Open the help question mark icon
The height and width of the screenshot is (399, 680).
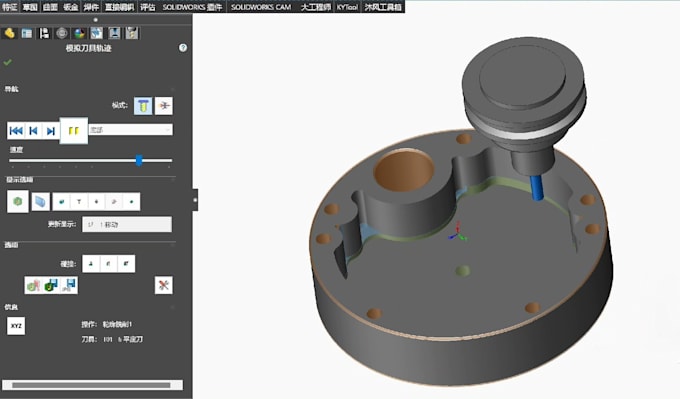click(183, 48)
